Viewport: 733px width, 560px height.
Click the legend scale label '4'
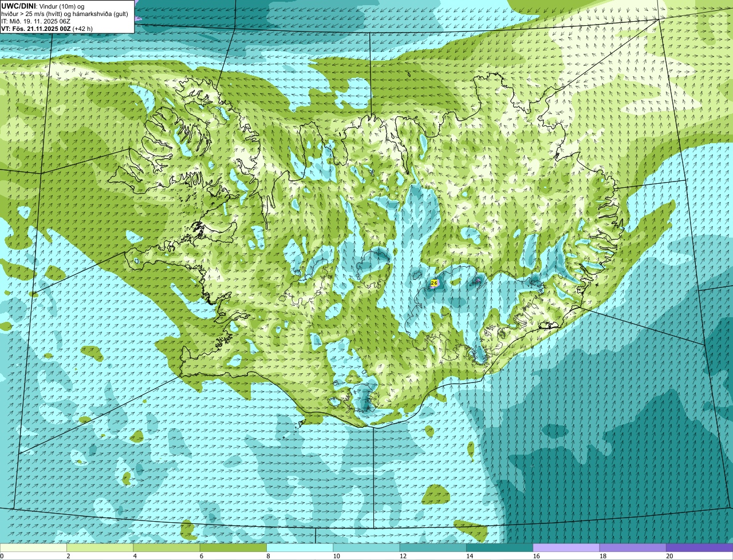(135, 556)
